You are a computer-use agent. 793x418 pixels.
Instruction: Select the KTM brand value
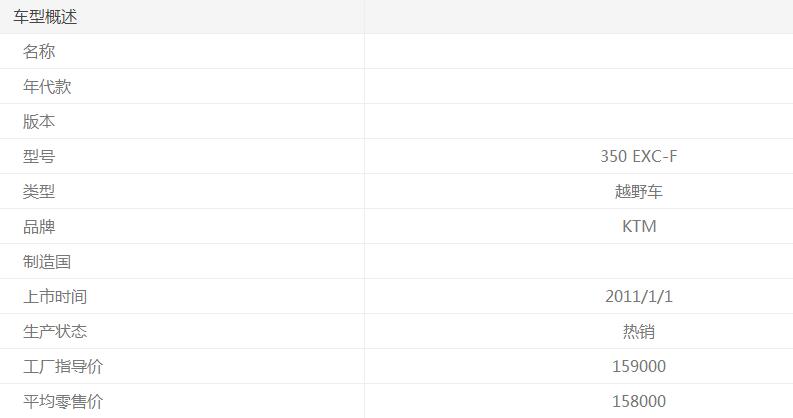point(639,227)
